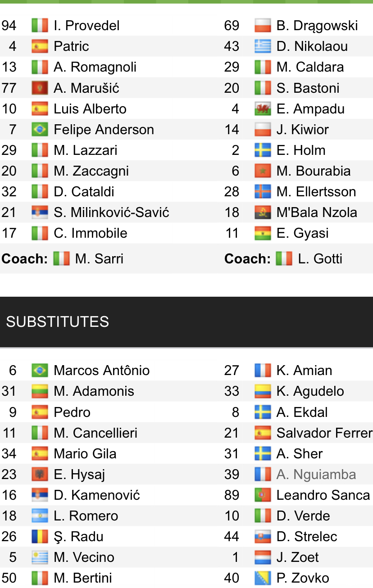Select greyed-out substitute A. Nguiamba
The height and width of the screenshot is (588, 373).
click(316, 475)
